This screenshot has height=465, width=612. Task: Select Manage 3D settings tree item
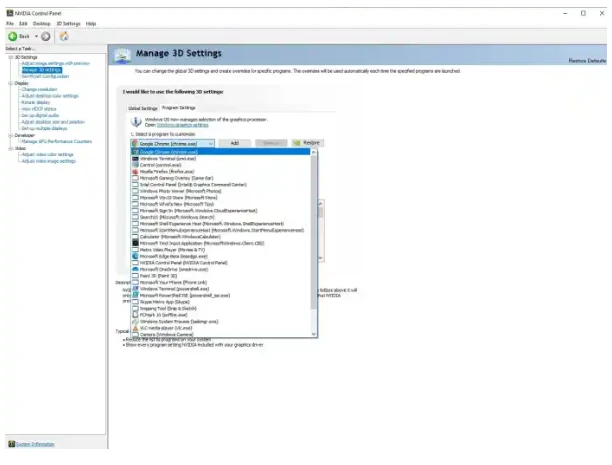point(42,70)
